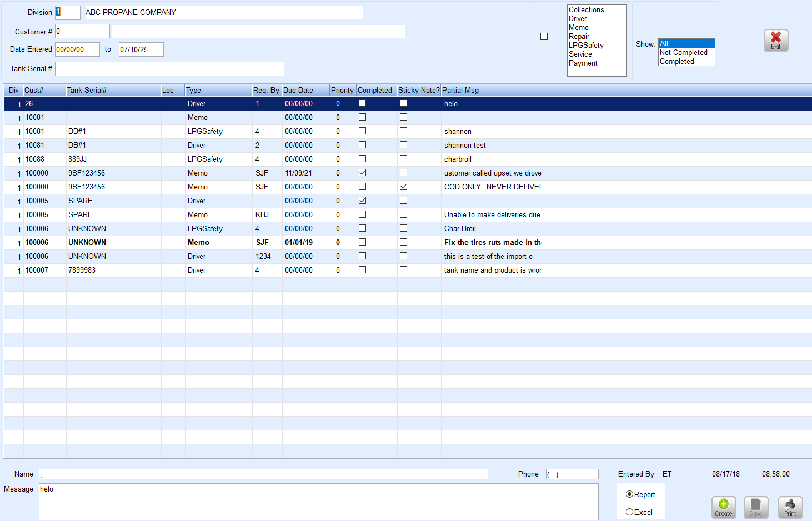The height and width of the screenshot is (521, 812).
Task: Click customer 100007 in the message list
Action: 37,270
